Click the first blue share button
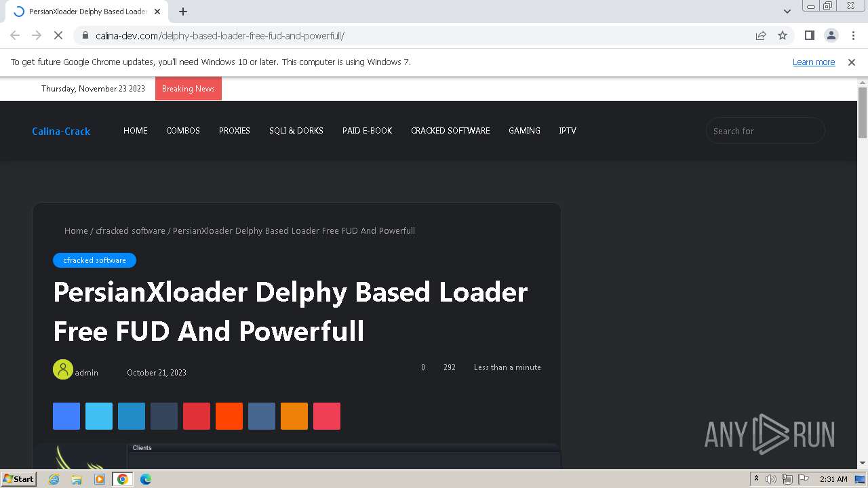Viewport: 868px width, 488px height. [66, 416]
